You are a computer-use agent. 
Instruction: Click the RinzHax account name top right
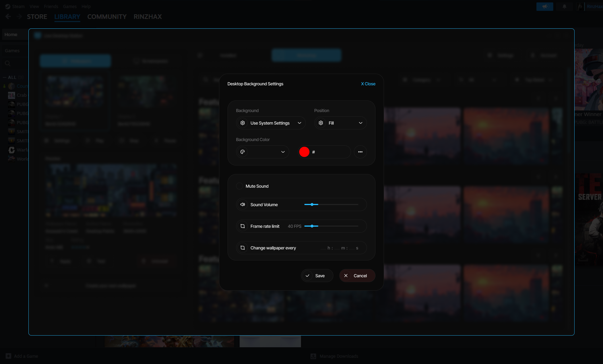click(x=594, y=7)
